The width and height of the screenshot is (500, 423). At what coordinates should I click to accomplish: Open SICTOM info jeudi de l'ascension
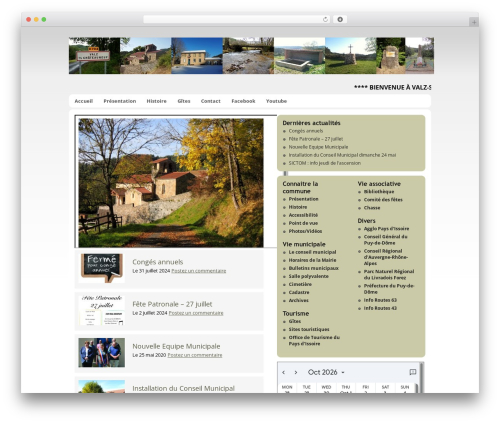325,163
